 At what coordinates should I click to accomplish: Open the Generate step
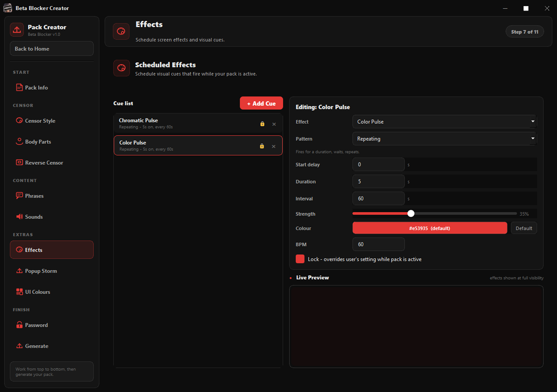(x=52, y=346)
